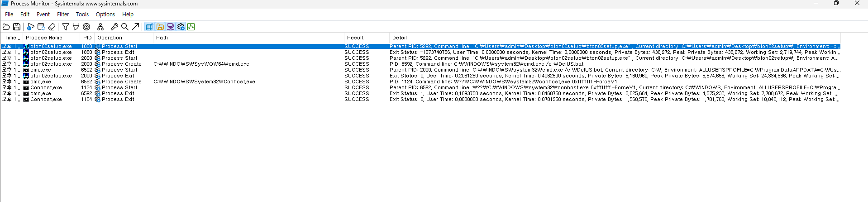The height and width of the screenshot is (202, 868).
Task: Click path cell ending System32\Conhost.exe
Action: pyautogui.click(x=204, y=82)
